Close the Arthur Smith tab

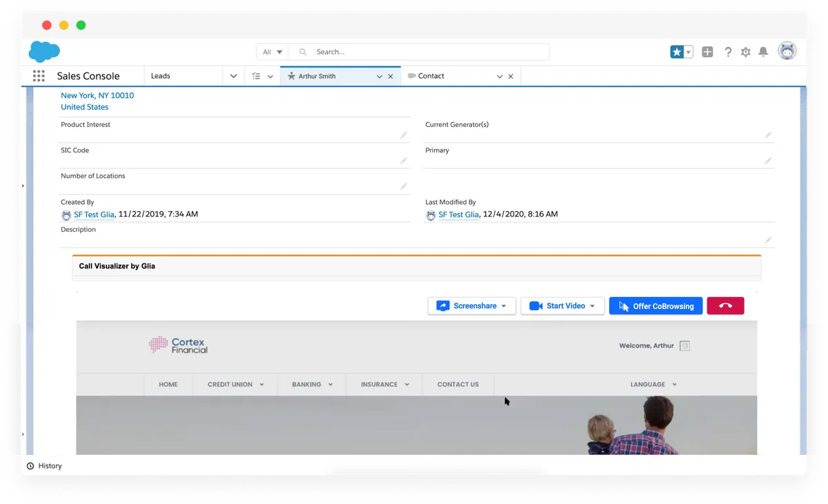(x=391, y=77)
